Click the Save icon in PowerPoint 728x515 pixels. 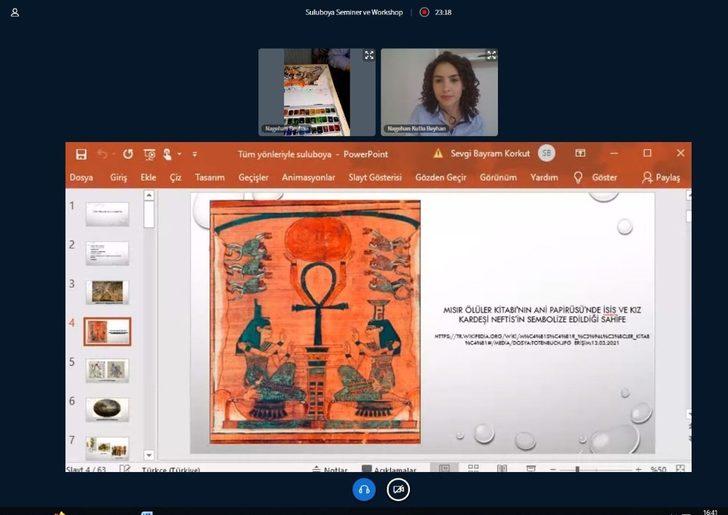80,154
